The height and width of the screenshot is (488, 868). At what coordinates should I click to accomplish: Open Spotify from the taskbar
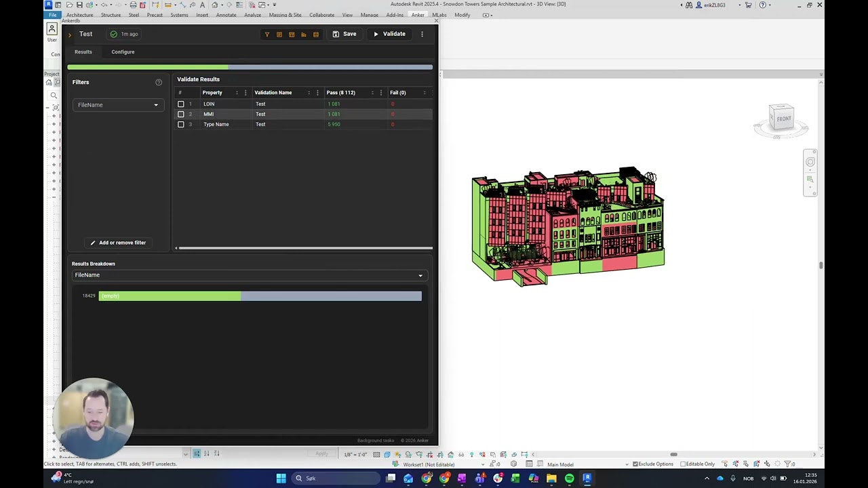pyautogui.click(x=569, y=479)
